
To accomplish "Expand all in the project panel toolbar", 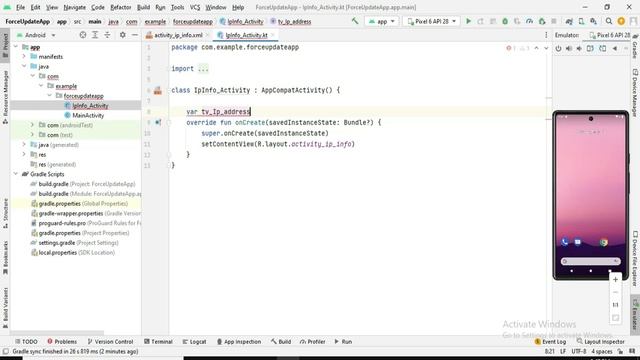I will point(95,35).
